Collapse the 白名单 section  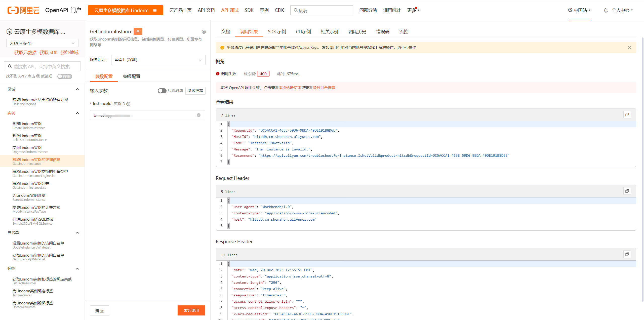77,233
